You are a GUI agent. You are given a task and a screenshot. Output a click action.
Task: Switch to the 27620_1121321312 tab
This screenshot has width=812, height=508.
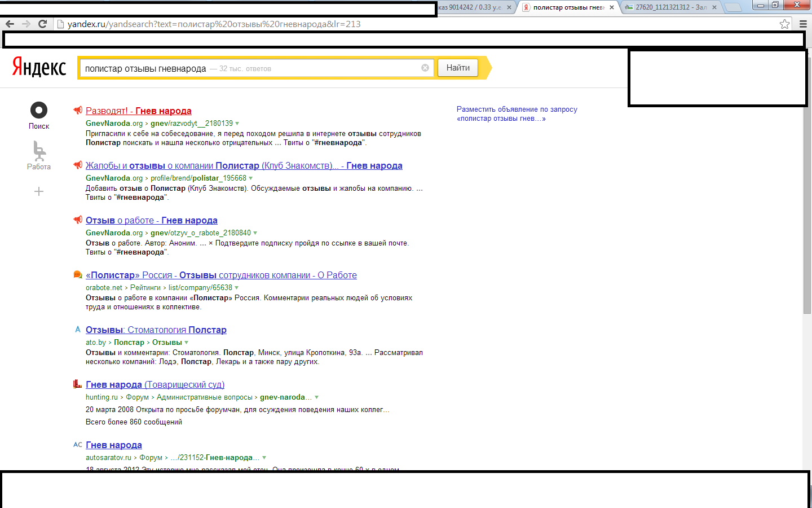[x=670, y=7]
